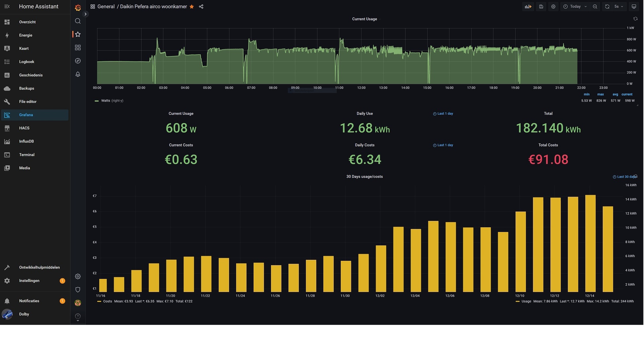Click the Watts legend color swatch

96,101
